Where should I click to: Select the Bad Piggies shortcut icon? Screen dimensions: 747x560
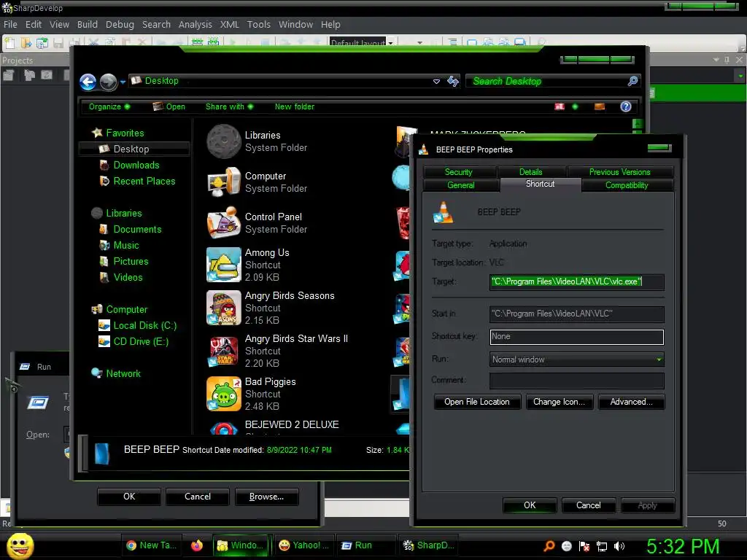tap(223, 394)
